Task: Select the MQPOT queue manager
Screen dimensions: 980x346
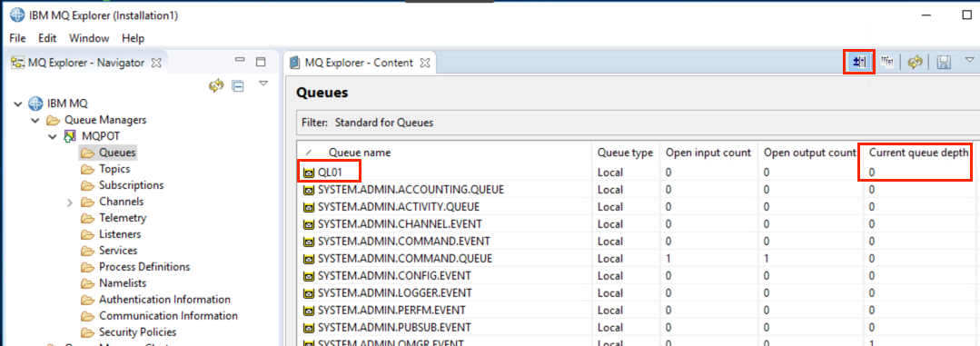Action: pyautogui.click(x=101, y=135)
